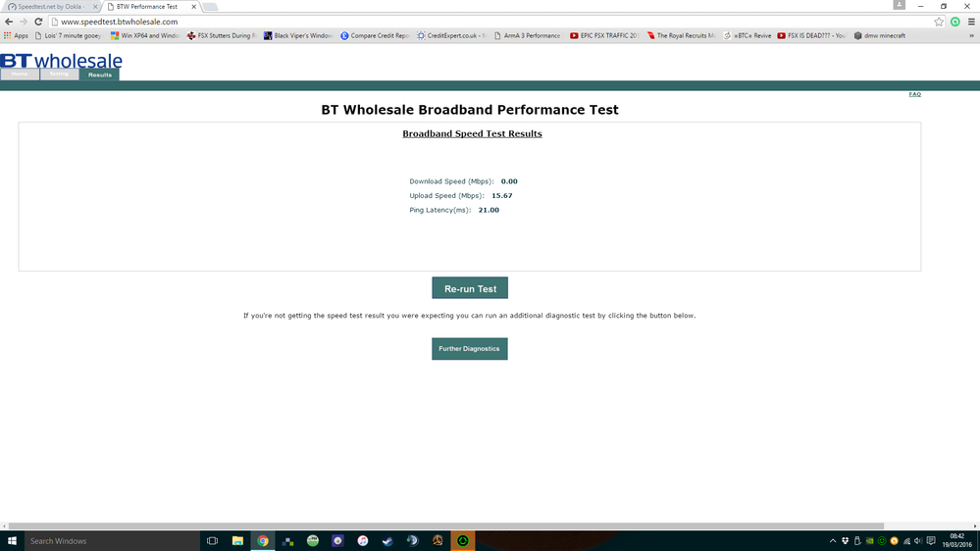Open The Royal Recruits bookmark
The width and height of the screenshot is (980, 551).
pos(681,35)
